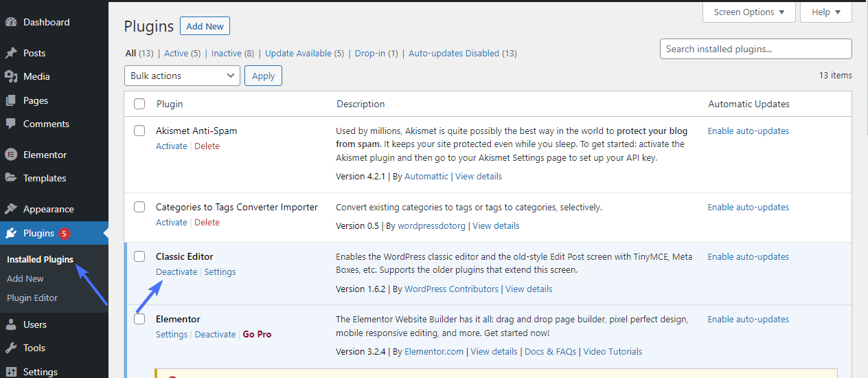Click Elementor Go Pro link
The height and width of the screenshot is (378, 868).
257,334
